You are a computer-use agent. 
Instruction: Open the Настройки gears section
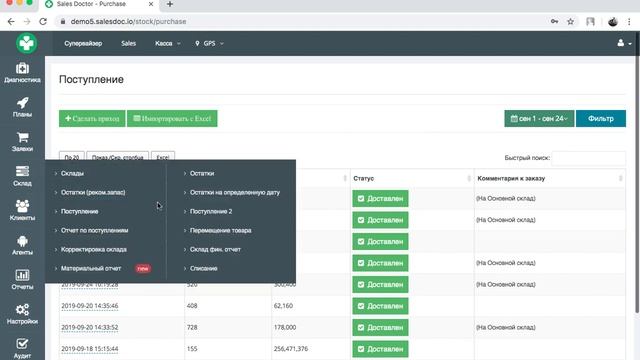[22, 314]
